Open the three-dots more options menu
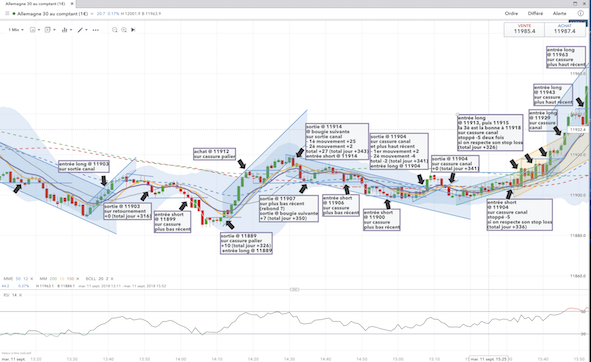This screenshot has width=591, height=362. tap(96, 30)
